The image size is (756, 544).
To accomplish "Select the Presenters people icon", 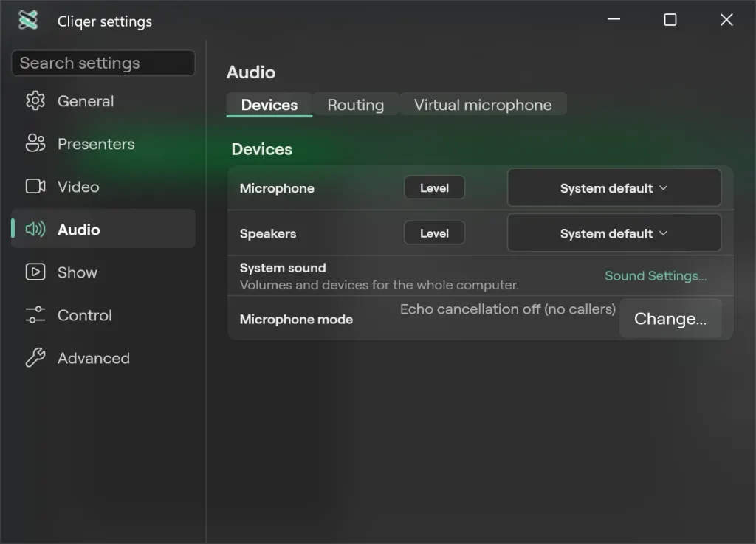I will click(x=35, y=143).
